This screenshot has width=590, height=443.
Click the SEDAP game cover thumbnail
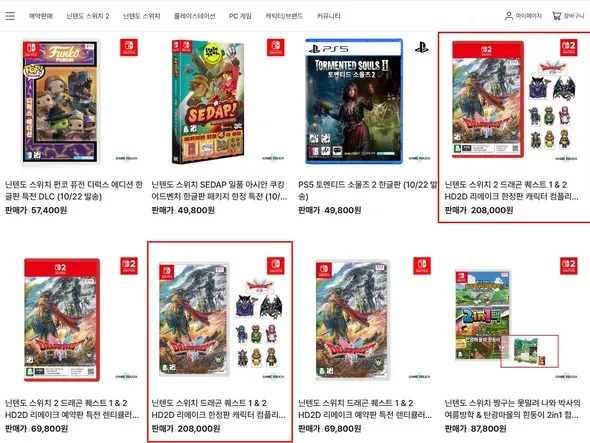[x=208, y=102]
